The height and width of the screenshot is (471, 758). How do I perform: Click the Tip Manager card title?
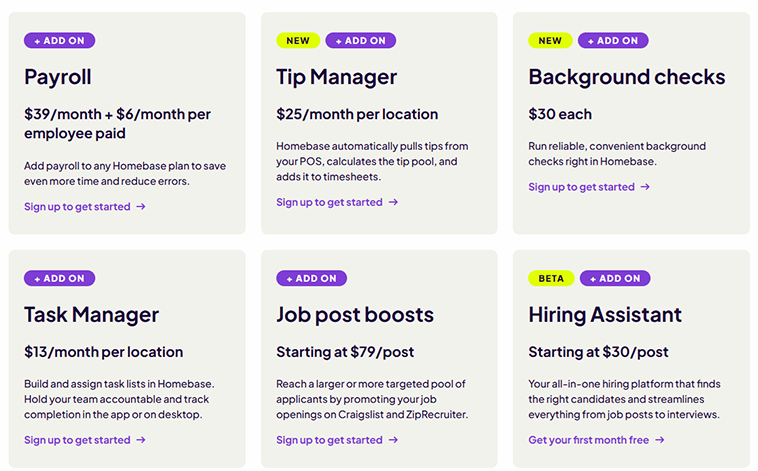(x=336, y=77)
